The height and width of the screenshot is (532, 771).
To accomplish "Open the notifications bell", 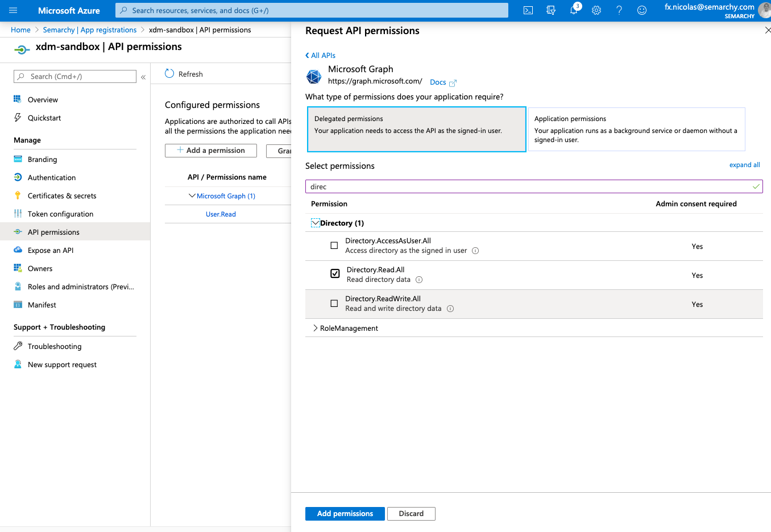I will (x=574, y=10).
